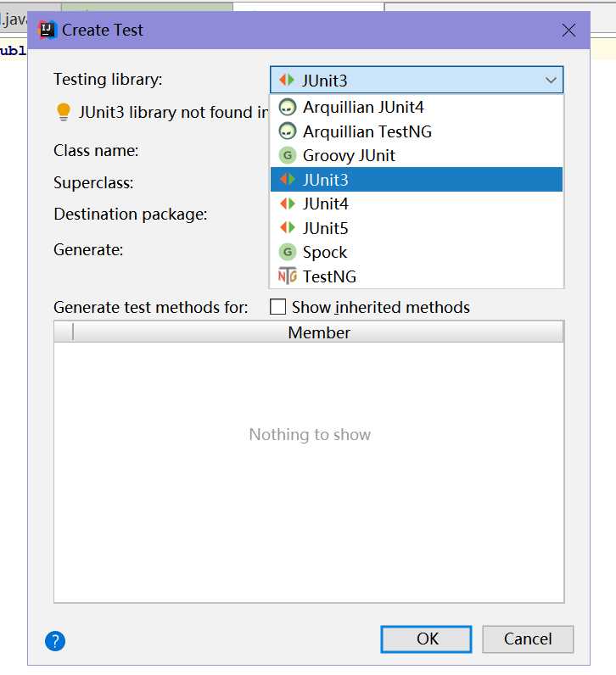Screen dimensions: 616x675
Task: Select Arquillian JUnit4 from the list
Action: pos(416,107)
